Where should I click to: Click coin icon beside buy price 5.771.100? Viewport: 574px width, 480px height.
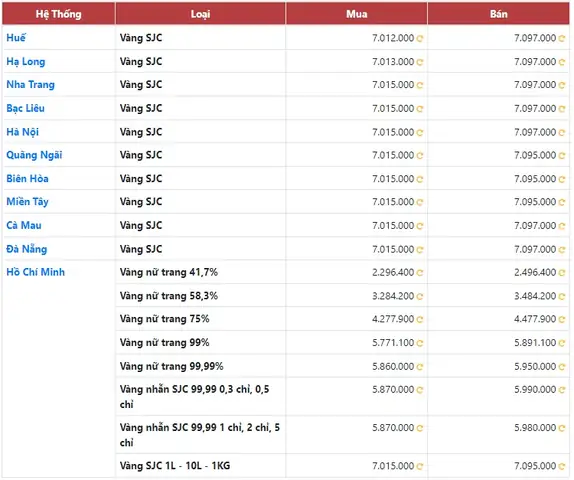[x=420, y=343]
